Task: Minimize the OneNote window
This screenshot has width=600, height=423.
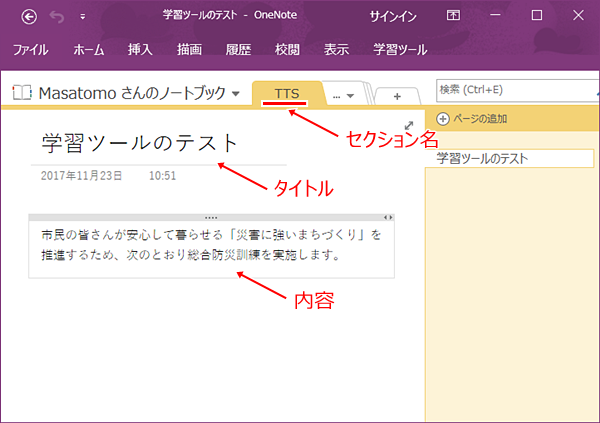Action: click(495, 15)
